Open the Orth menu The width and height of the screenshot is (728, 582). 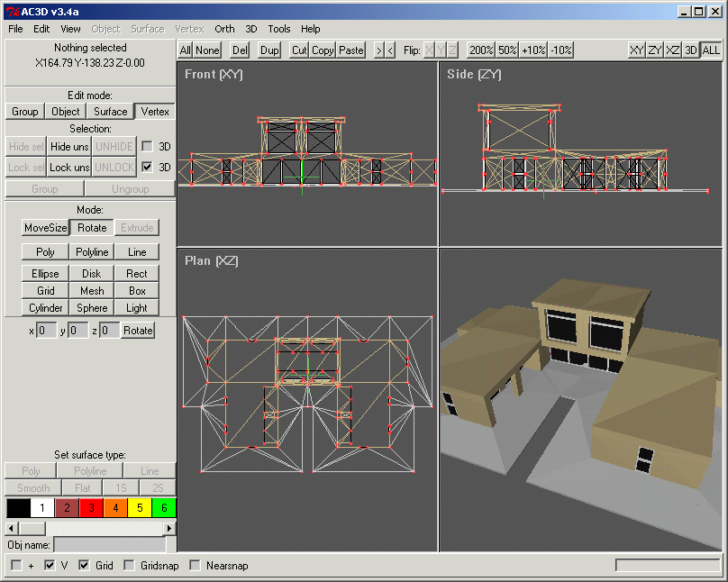(224, 29)
